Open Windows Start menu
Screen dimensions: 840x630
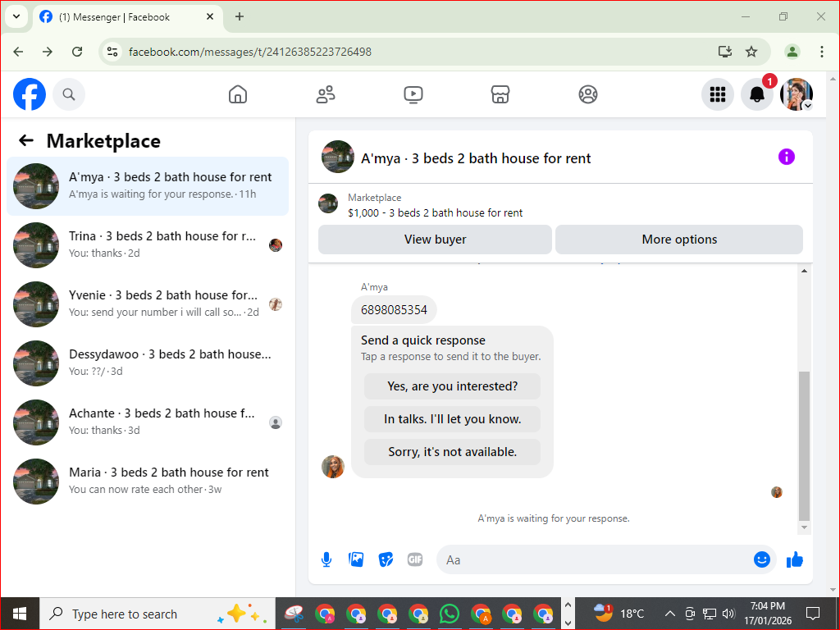tap(20, 614)
